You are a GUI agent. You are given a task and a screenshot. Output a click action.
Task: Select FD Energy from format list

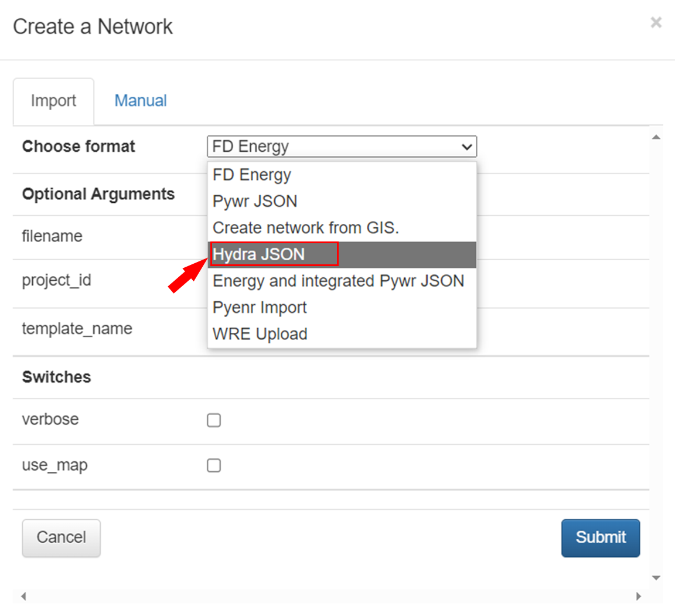252,175
